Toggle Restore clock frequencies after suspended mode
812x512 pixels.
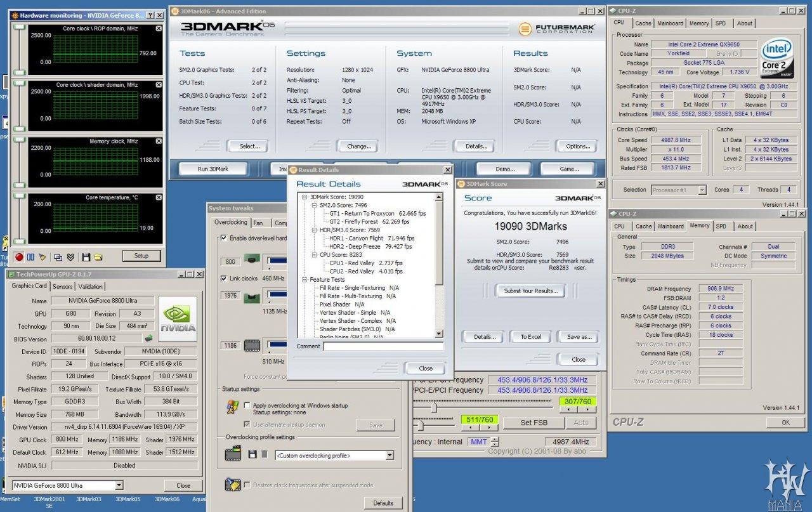point(247,485)
